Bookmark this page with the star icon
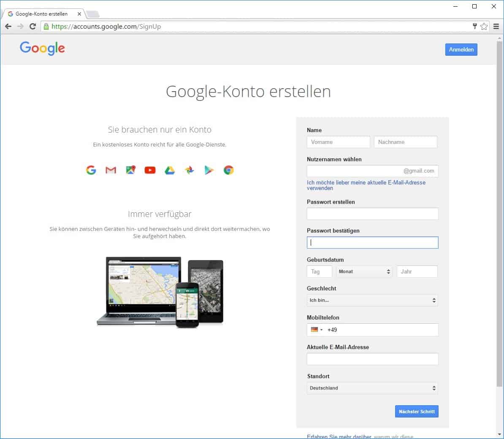Viewport: 504px width, 439px height. [x=484, y=26]
